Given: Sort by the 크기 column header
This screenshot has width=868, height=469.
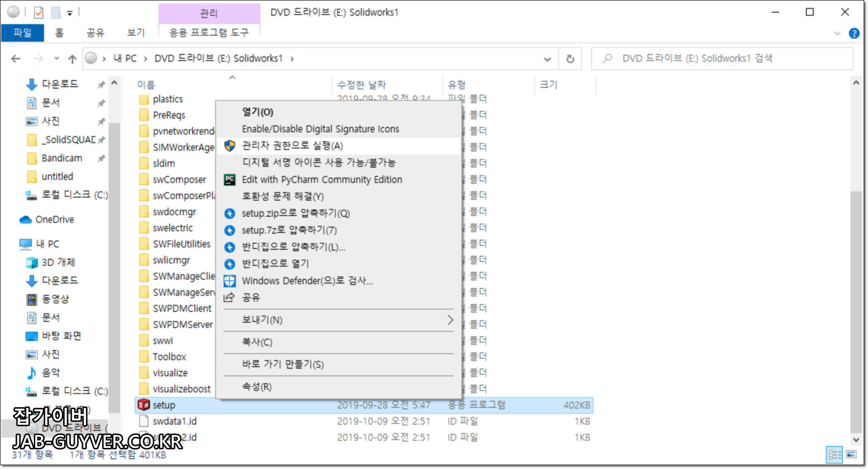Looking at the screenshot, I should (x=549, y=85).
